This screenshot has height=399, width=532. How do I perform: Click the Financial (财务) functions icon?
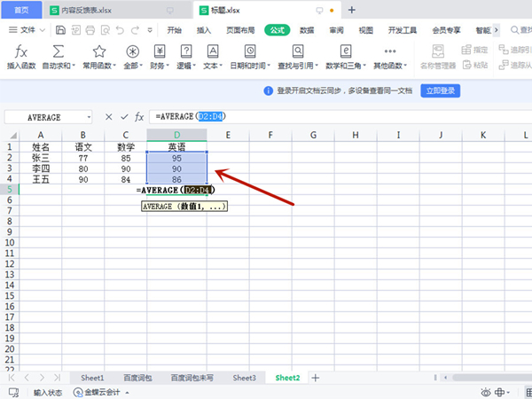tap(161, 51)
